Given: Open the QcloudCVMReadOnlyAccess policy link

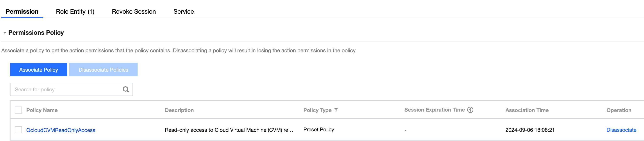Looking at the screenshot, I should [x=61, y=130].
